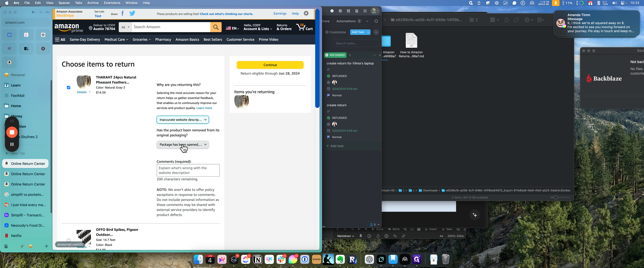Viewport: 644px width, 268px height.
Task: Open Slack from the dock
Action: point(281,260)
